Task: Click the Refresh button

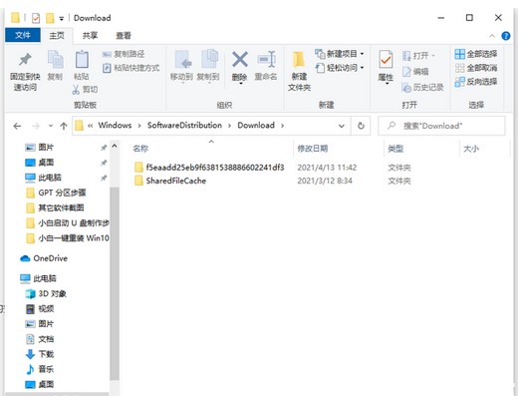Action: click(361, 126)
